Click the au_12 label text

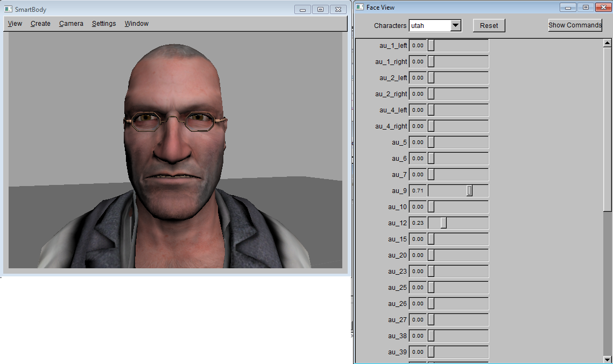pyautogui.click(x=397, y=223)
